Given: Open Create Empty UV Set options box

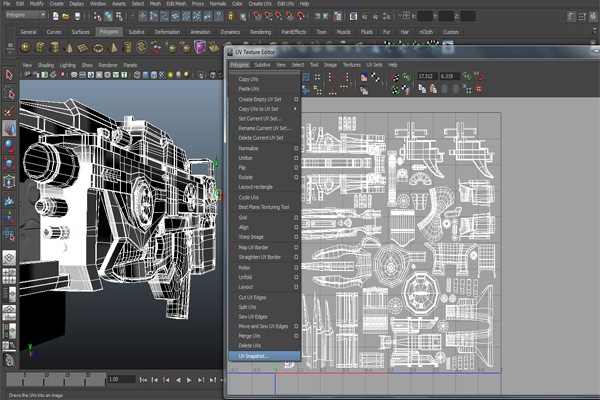Looking at the screenshot, I should (x=296, y=99).
